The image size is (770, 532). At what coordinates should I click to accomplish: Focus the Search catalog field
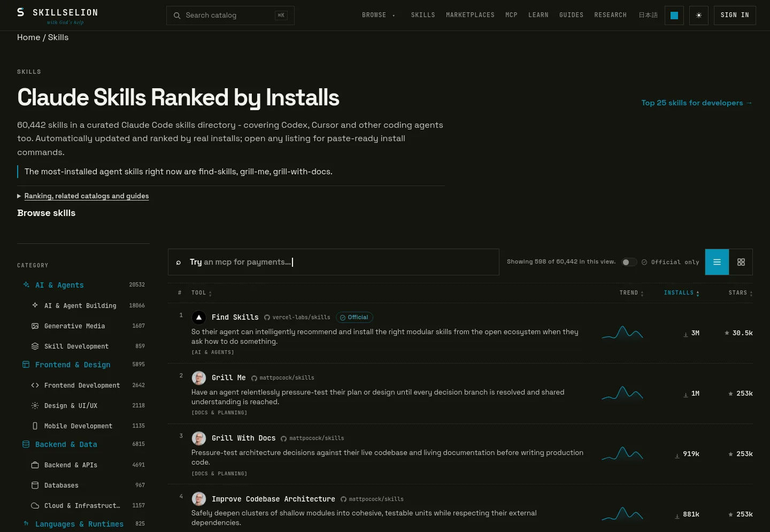click(x=230, y=16)
